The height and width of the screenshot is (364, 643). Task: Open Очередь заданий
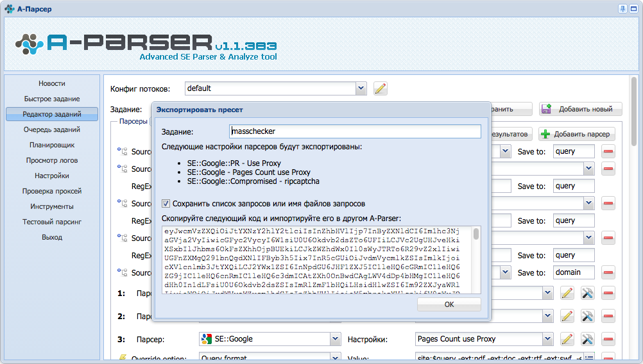pos(52,130)
